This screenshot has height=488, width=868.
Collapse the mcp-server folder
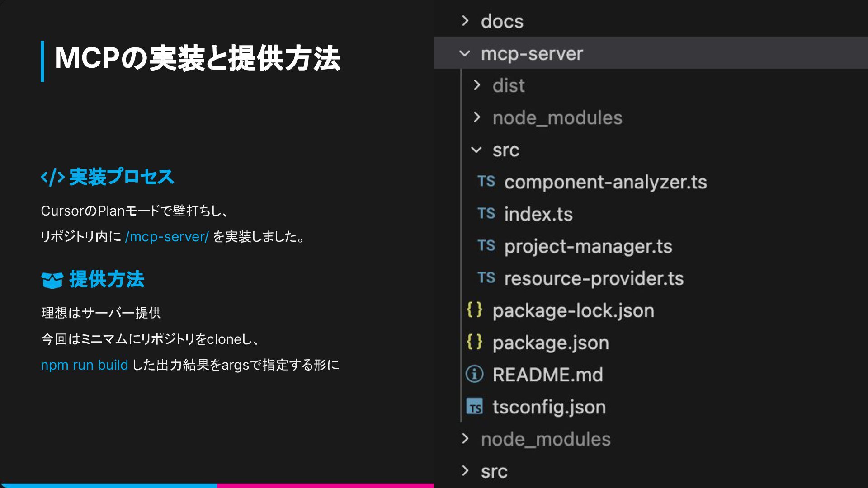[x=465, y=53]
